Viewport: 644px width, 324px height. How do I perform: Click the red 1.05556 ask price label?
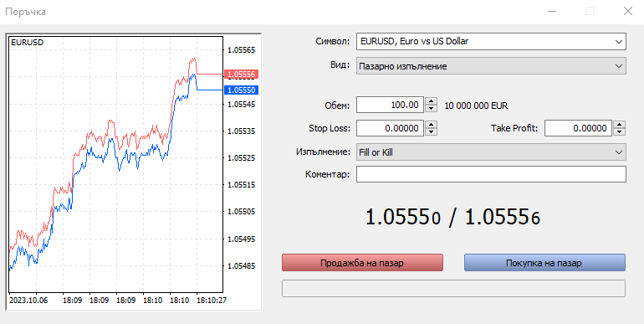pyautogui.click(x=241, y=75)
